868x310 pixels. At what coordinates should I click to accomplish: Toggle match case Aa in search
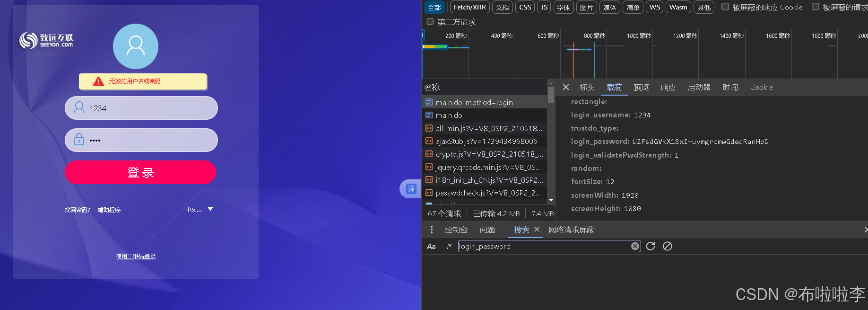tap(431, 246)
